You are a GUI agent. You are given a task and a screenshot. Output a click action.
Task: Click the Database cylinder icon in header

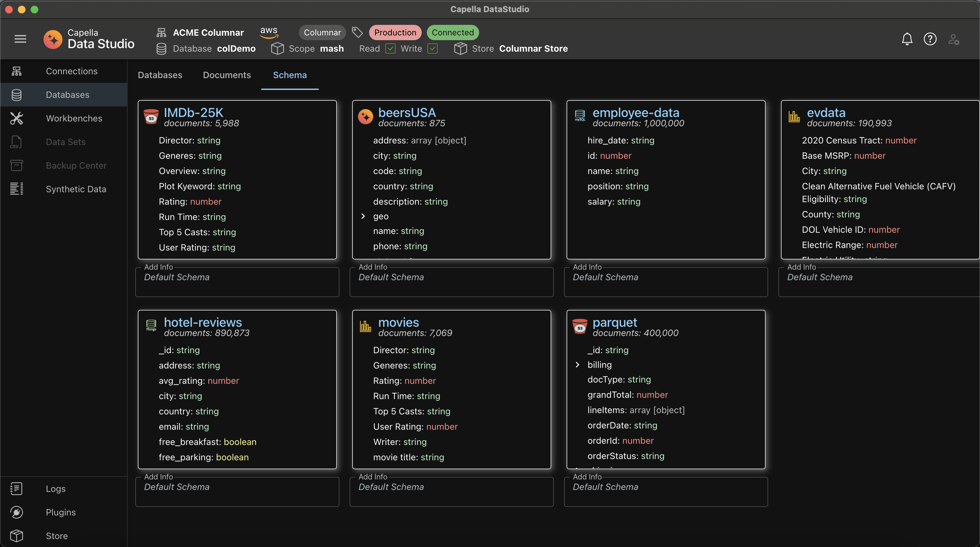(161, 49)
